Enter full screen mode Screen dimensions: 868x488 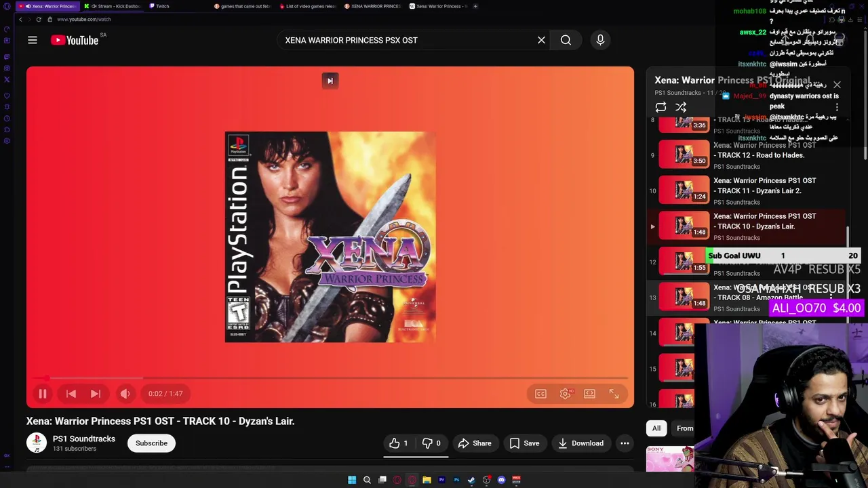(x=614, y=394)
